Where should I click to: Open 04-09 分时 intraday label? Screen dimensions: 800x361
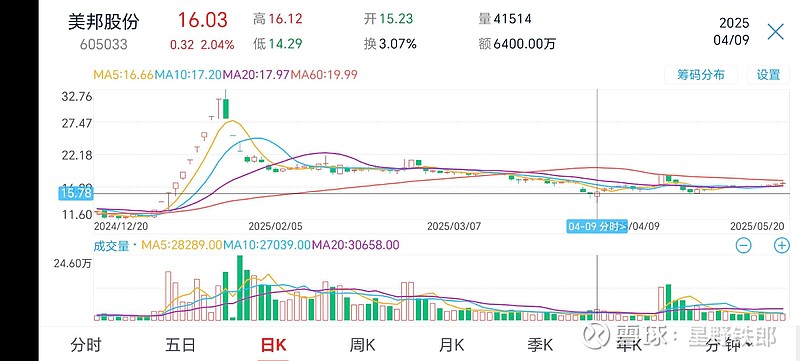pyautogui.click(x=597, y=226)
